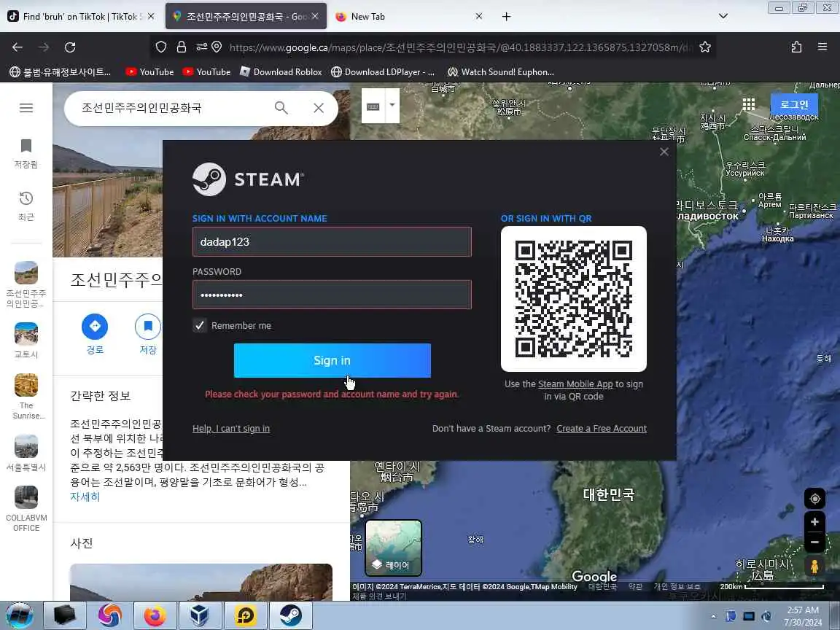Open Steam from the taskbar
The height and width of the screenshot is (630, 840).
291,615
